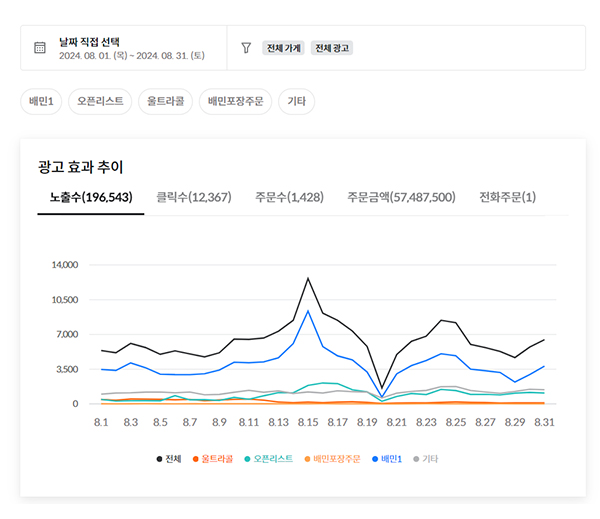Image resolution: width=600 pixels, height=519 pixels.
Task: Open the 전체 가게 store filter
Action: [x=283, y=48]
